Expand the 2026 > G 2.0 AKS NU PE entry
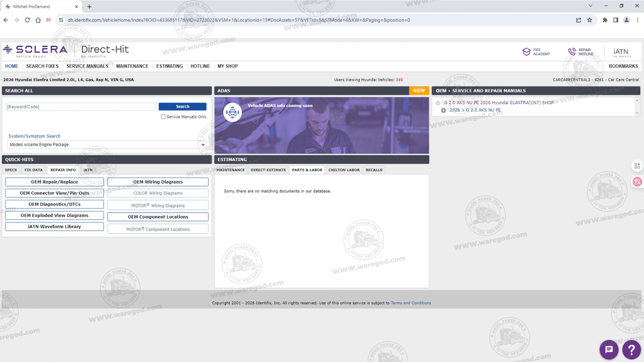Viewport: 644px width, 362px height. 443,110
